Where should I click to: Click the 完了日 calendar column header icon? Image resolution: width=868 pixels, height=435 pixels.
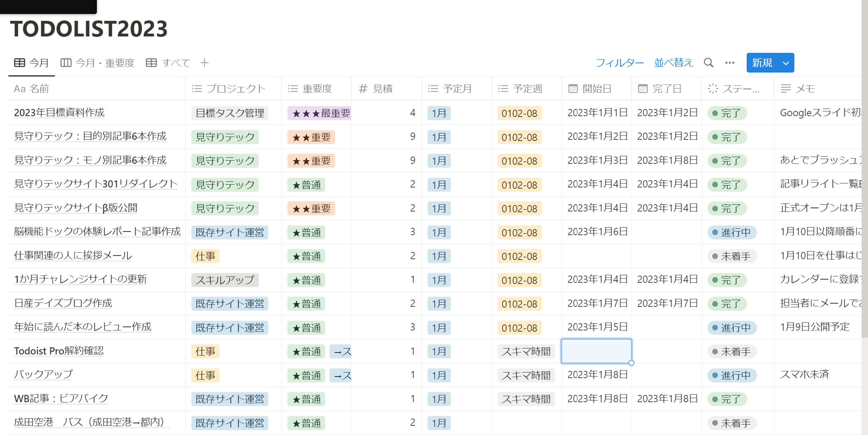point(643,89)
